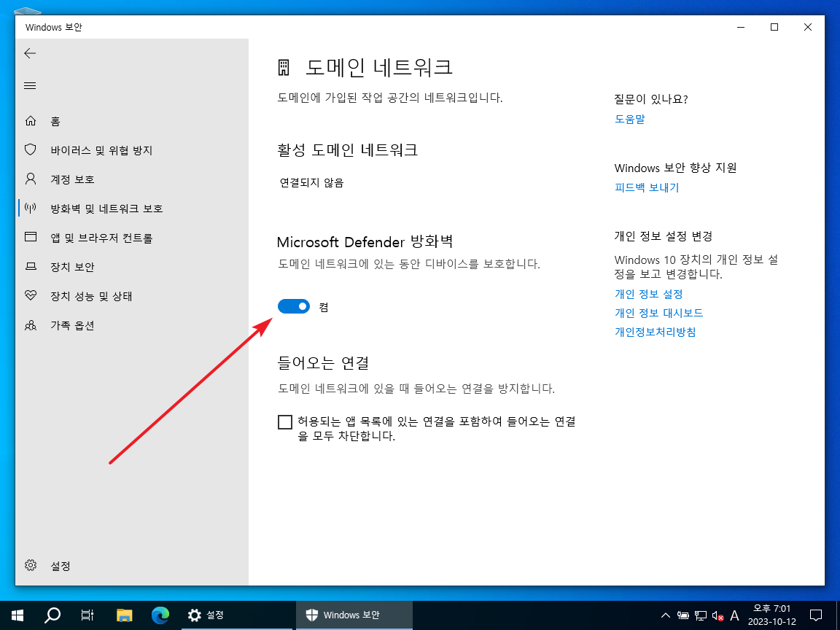The height and width of the screenshot is (630, 840).
Task: Minimize the Windows 보안 window
Action: point(741,27)
